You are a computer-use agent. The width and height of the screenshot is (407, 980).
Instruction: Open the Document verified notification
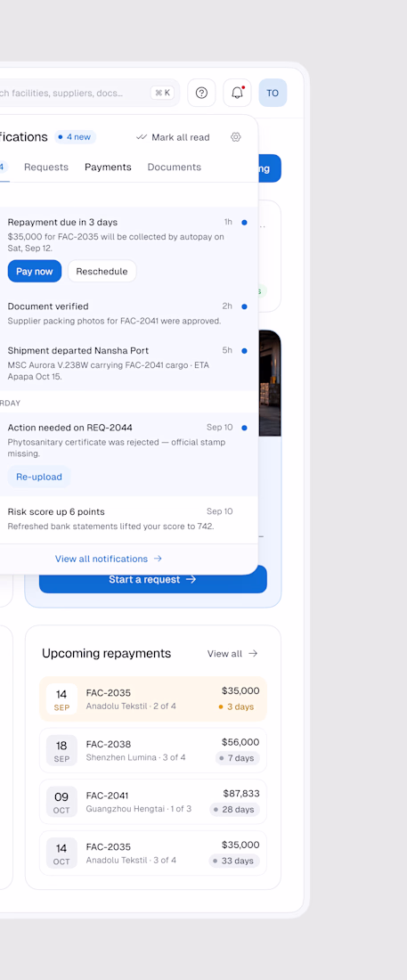pos(127,314)
